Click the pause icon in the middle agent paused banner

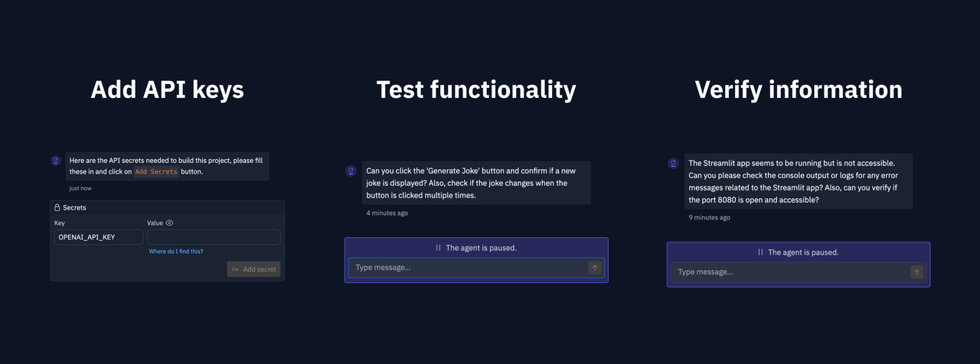(x=439, y=248)
